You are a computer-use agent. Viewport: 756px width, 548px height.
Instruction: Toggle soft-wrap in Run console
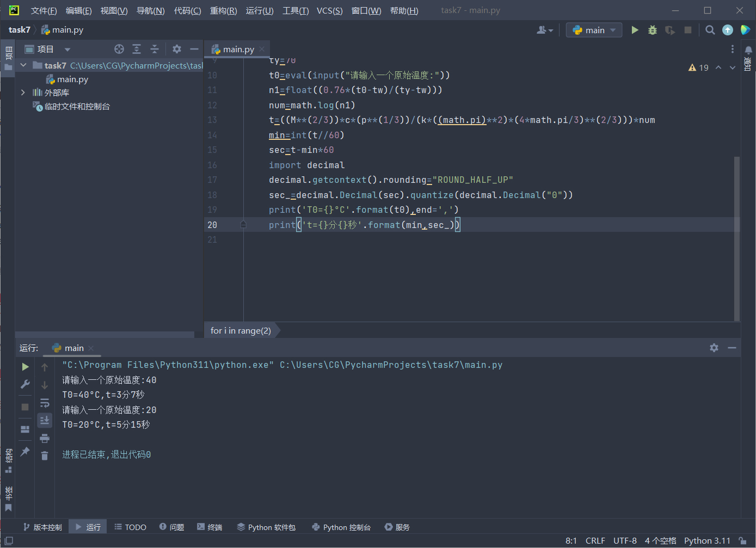pos(45,403)
